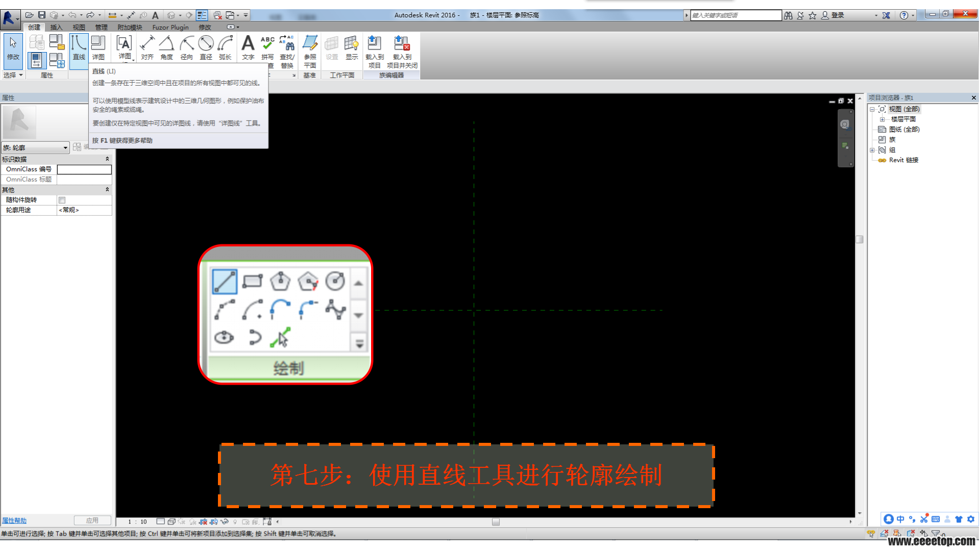Click the Text 'A' icon in quick access toolbar
The width and height of the screenshot is (980, 551).
tap(156, 15)
